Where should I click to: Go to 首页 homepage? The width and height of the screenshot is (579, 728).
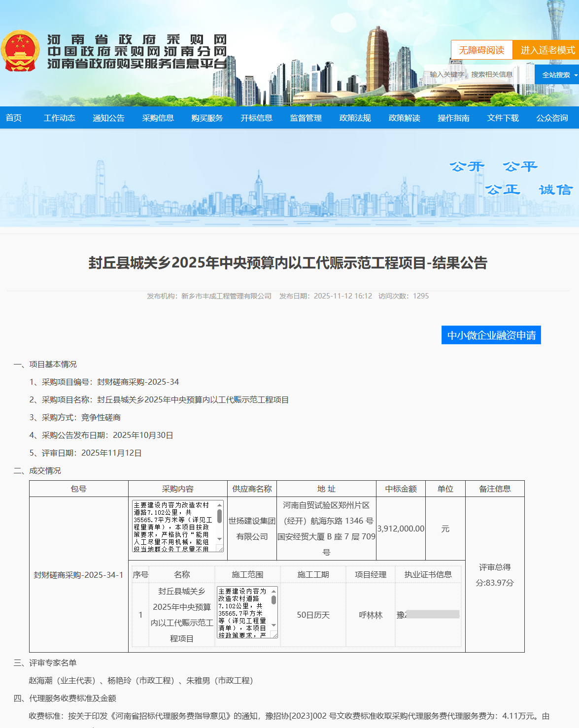[14, 118]
